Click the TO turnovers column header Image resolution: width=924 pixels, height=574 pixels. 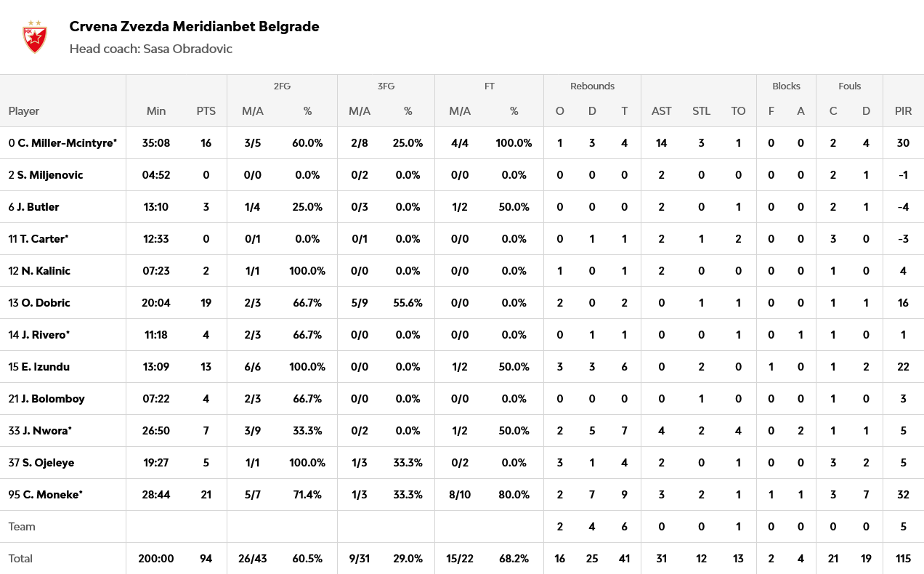738,111
